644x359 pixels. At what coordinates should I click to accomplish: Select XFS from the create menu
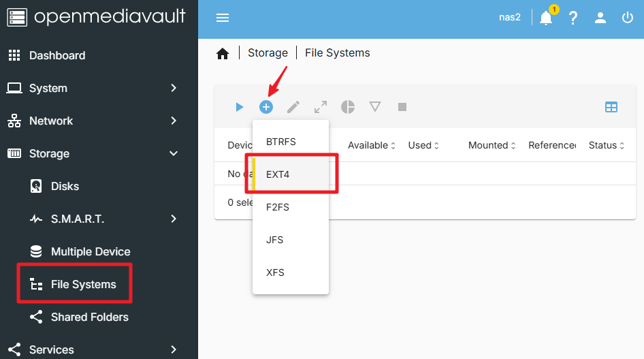point(291,272)
